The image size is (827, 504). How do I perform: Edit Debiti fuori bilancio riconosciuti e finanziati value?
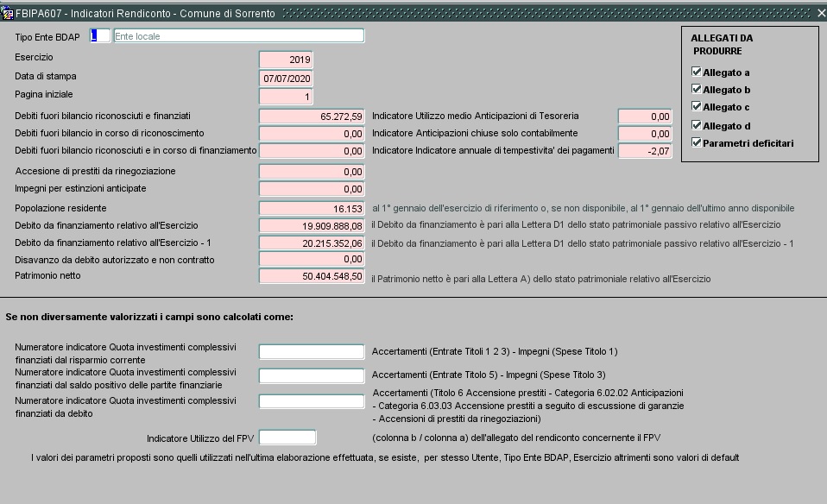click(x=312, y=116)
